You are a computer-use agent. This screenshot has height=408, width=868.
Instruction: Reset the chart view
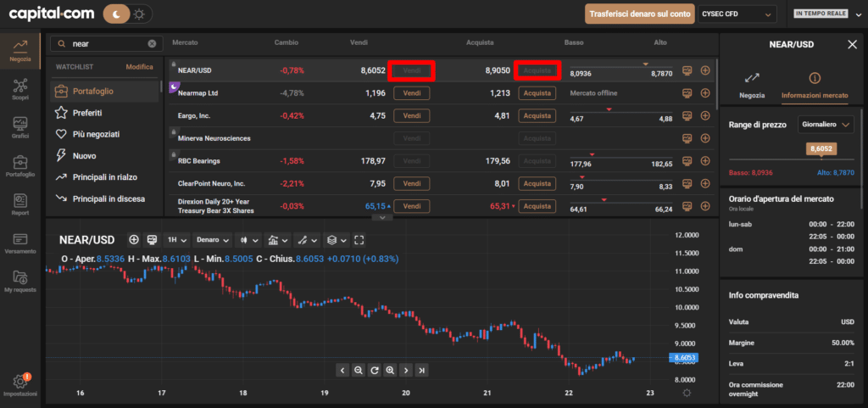[x=374, y=370]
